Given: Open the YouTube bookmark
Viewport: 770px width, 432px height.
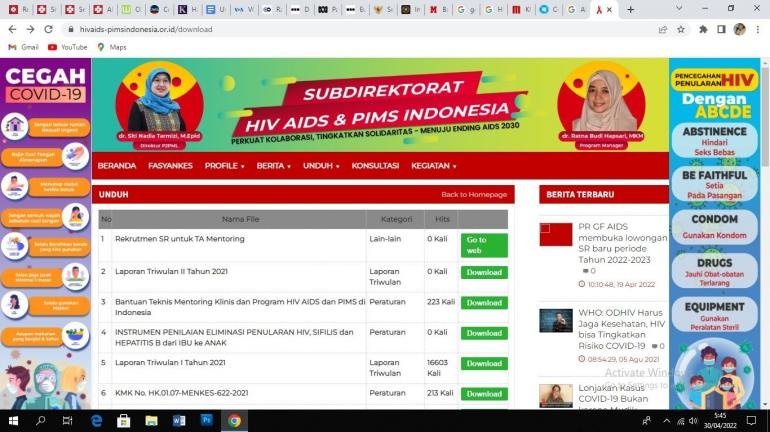Looking at the screenshot, I should (68, 47).
